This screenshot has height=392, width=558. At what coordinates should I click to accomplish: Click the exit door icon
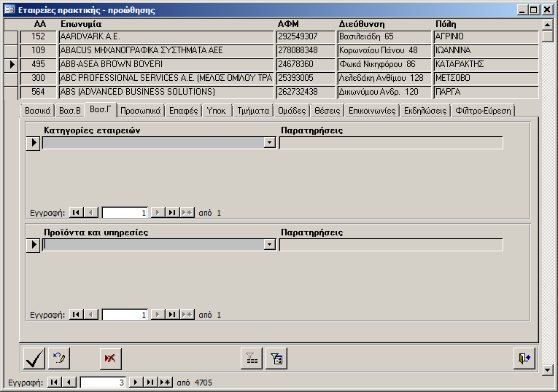pyautogui.click(x=524, y=358)
